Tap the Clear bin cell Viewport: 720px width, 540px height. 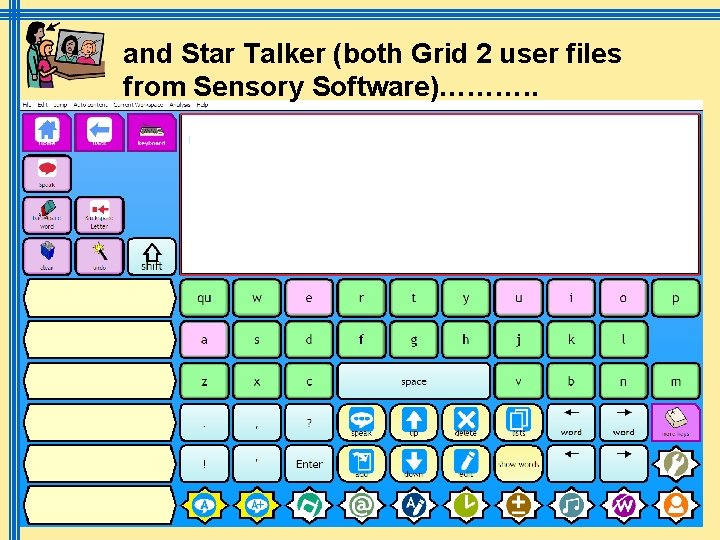[x=47, y=257]
